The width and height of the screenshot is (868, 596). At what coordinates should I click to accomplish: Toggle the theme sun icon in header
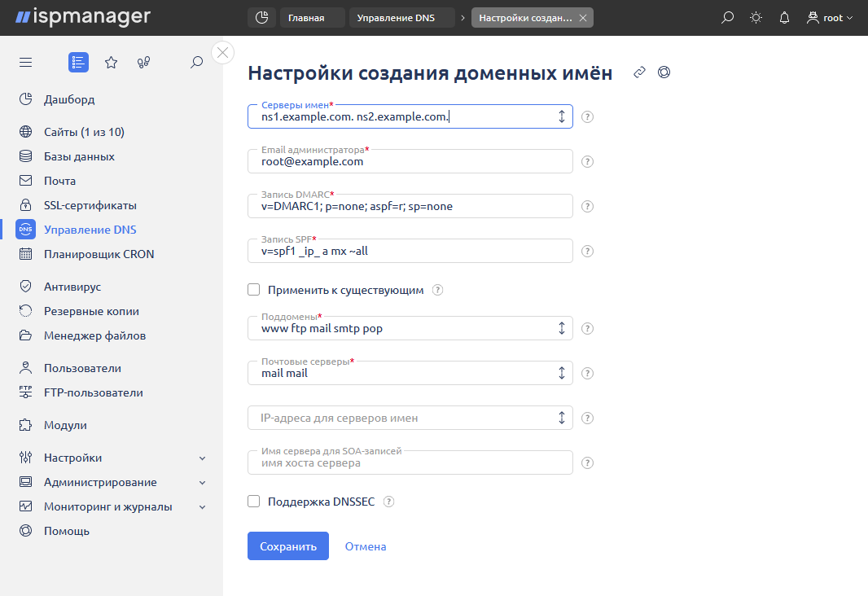coord(755,16)
